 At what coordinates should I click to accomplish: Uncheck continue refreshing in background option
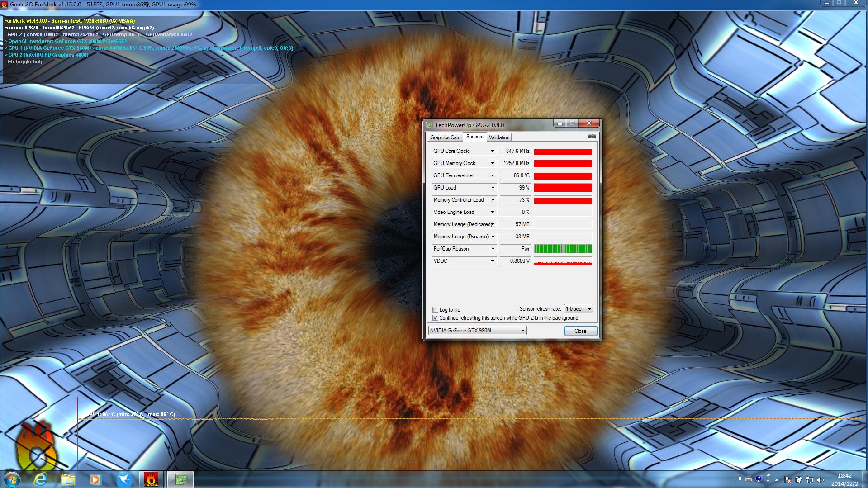pos(436,318)
